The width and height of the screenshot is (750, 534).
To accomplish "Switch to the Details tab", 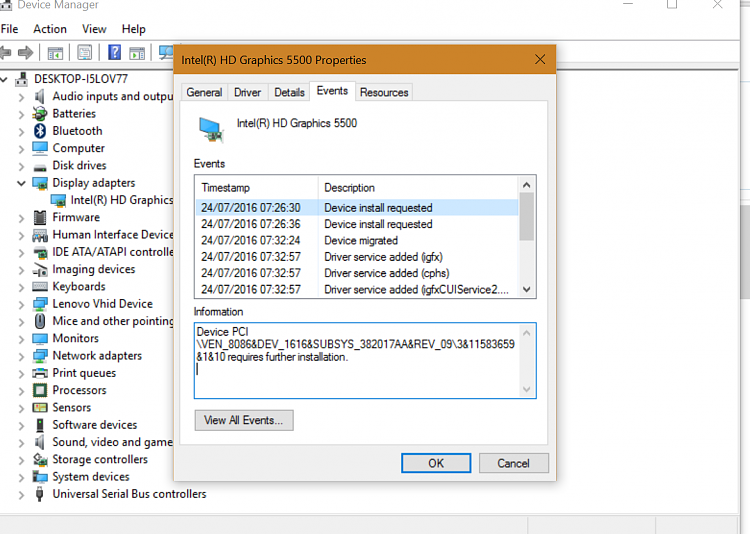I will [289, 92].
